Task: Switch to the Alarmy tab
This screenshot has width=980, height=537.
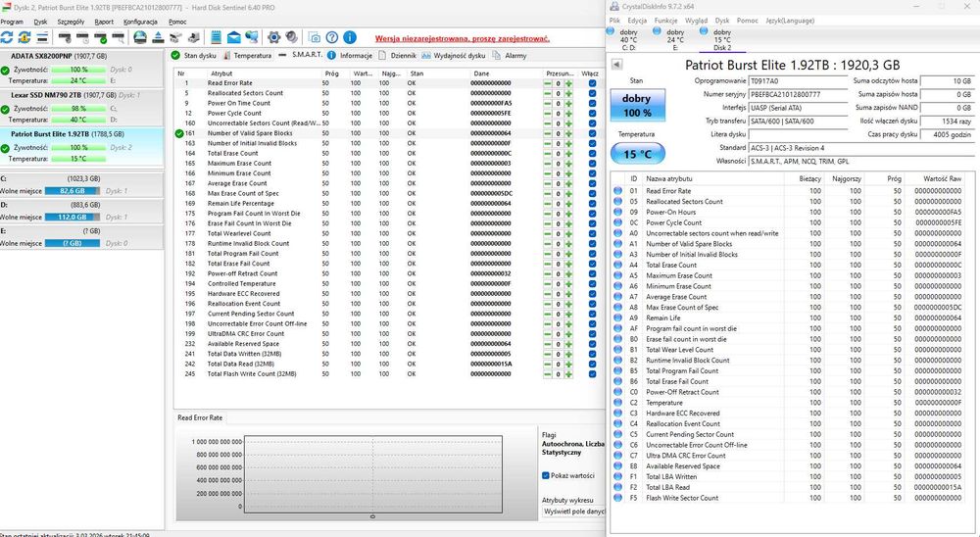Action: click(510, 56)
